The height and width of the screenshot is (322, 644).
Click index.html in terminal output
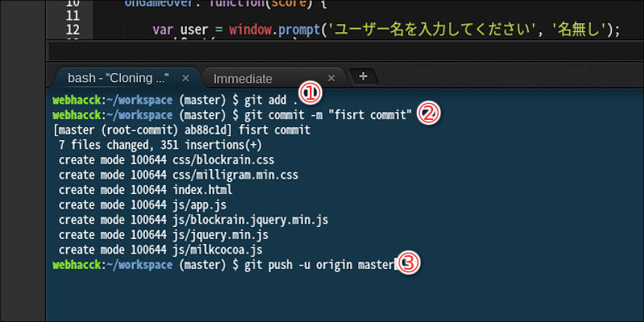click(202, 190)
